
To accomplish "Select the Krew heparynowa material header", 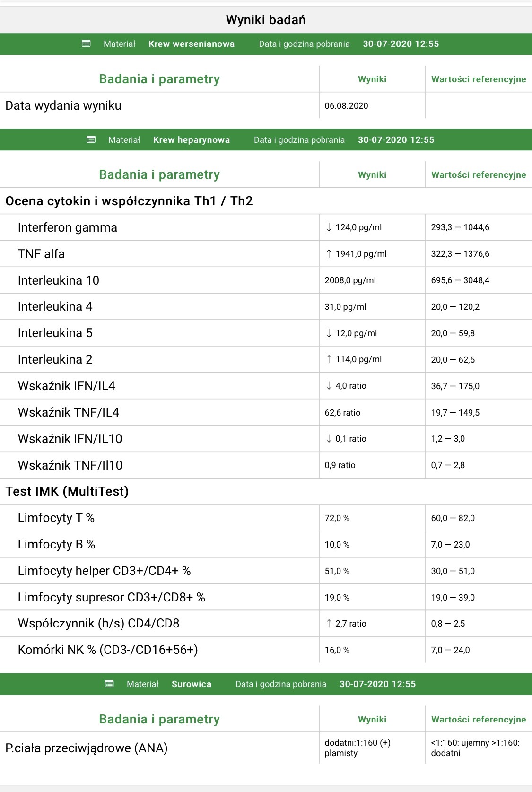I will tap(191, 140).
